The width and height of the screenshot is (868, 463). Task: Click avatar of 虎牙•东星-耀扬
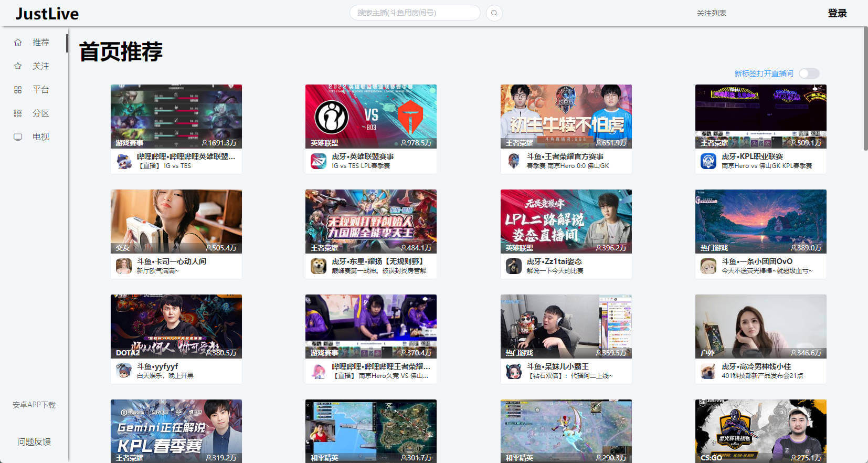click(x=319, y=266)
